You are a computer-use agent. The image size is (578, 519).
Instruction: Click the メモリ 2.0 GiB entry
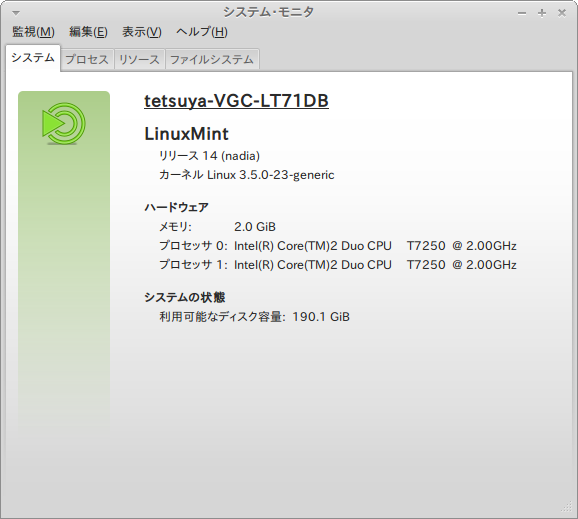(217, 227)
